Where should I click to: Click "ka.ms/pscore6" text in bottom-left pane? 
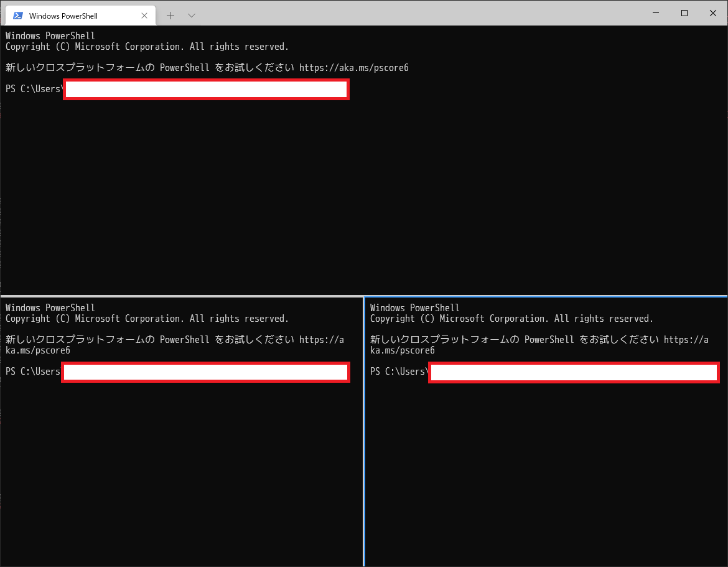[38, 350]
